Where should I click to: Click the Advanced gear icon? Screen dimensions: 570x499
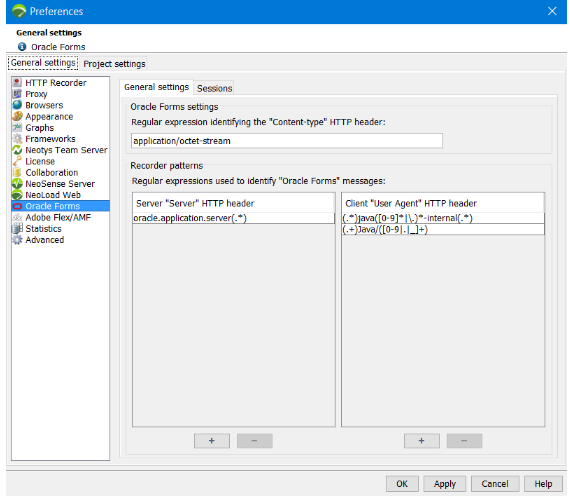pyautogui.click(x=17, y=240)
